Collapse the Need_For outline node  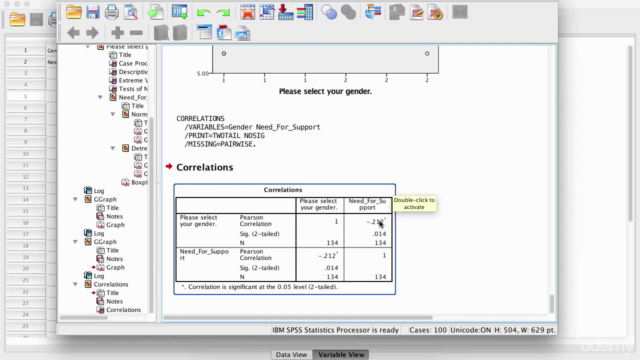tap(100, 97)
